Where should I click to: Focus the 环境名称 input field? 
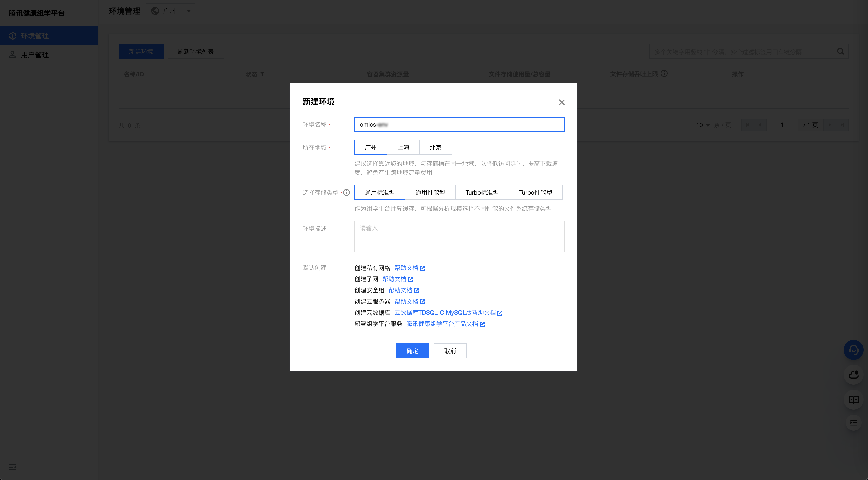pyautogui.click(x=459, y=124)
